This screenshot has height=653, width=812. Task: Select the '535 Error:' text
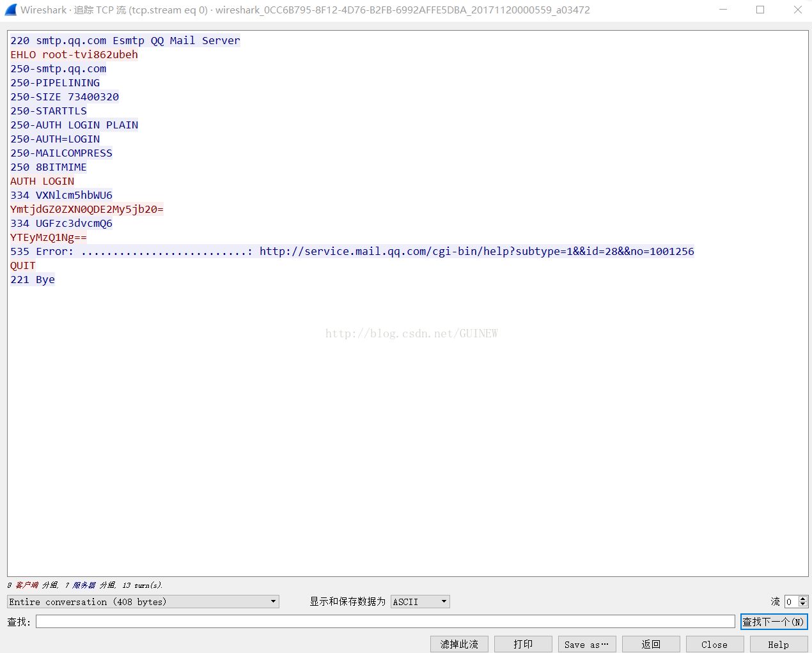pos(42,251)
